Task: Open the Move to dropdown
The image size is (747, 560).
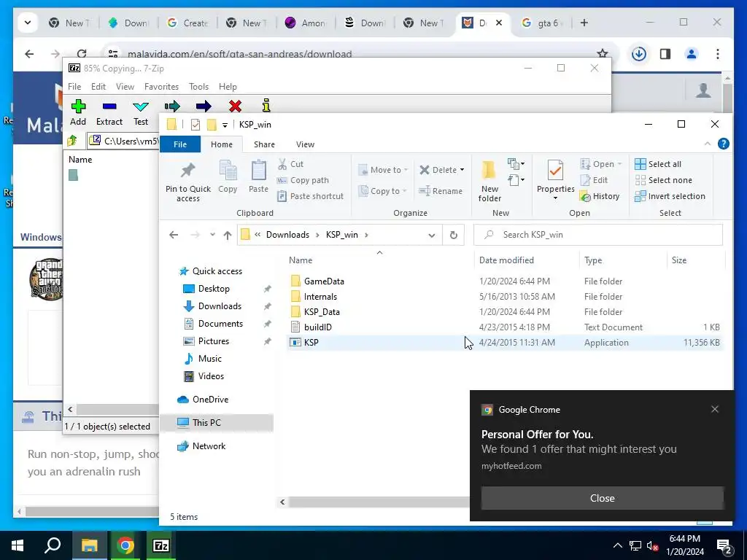Action: [383, 170]
